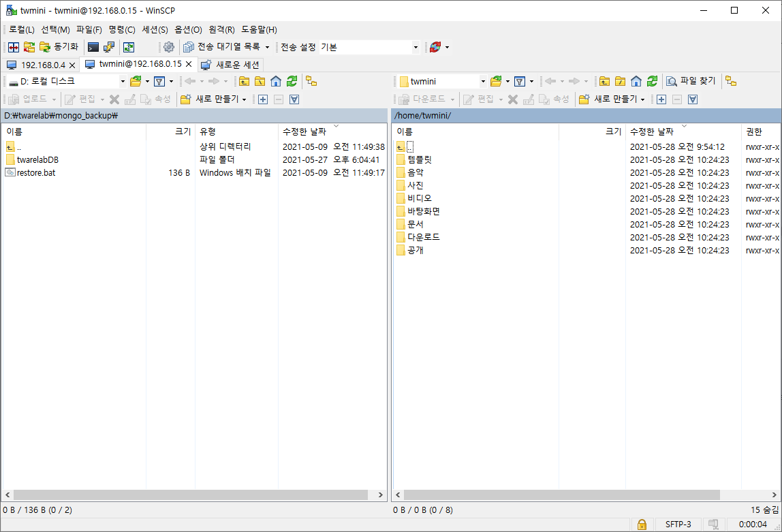The width and height of the screenshot is (782, 532).
Task: Click the 동기화 synchronize button
Action: (x=59, y=47)
